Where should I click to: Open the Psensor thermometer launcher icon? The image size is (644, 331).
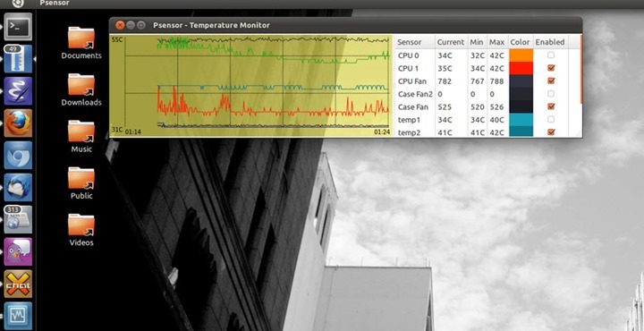(18, 59)
